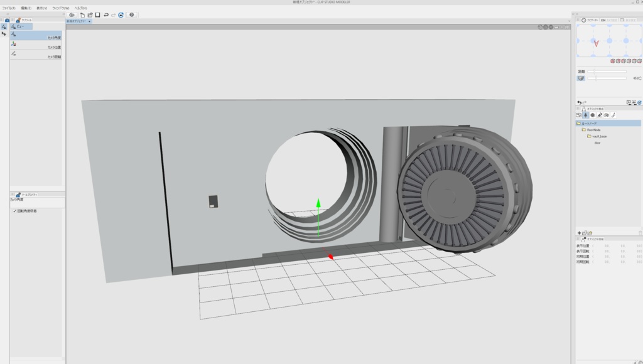The height and width of the screenshot is (364, 643).
Task: Select the object selection tool in the left toolbar
Action: click(x=4, y=35)
